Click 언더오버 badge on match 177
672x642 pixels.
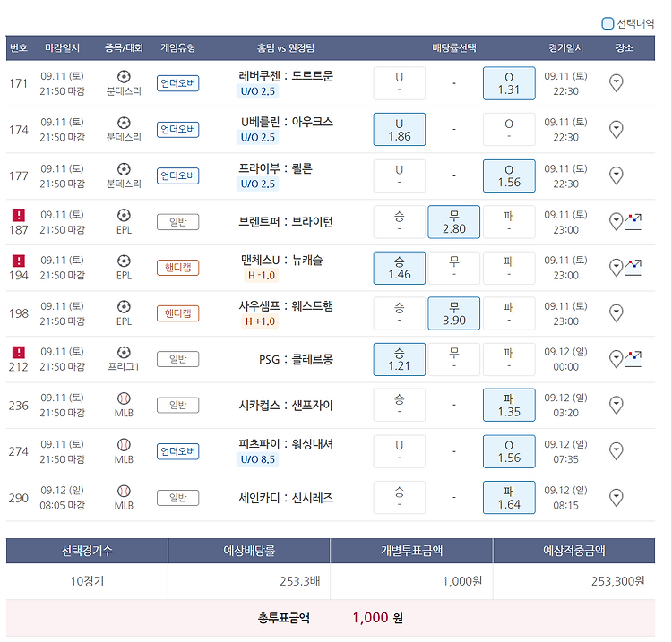(178, 175)
